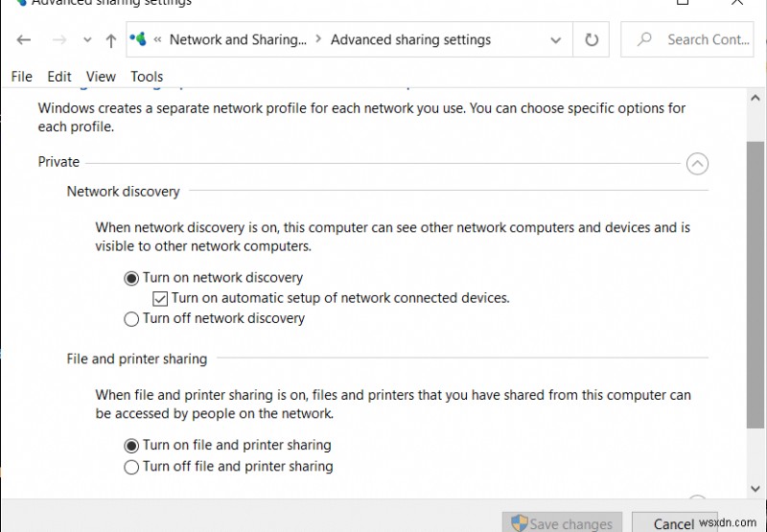Expand the arrow after Network and Sharing breadcrumb
Screen dimensions: 767x532
pos(318,39)
